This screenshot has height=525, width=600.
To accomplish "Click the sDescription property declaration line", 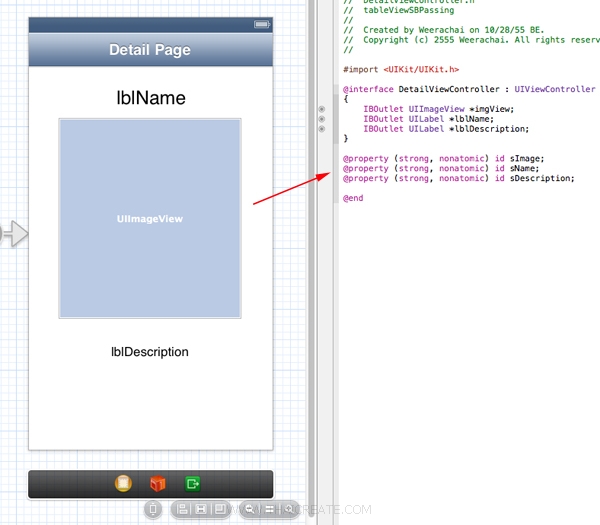I will 459,178.
